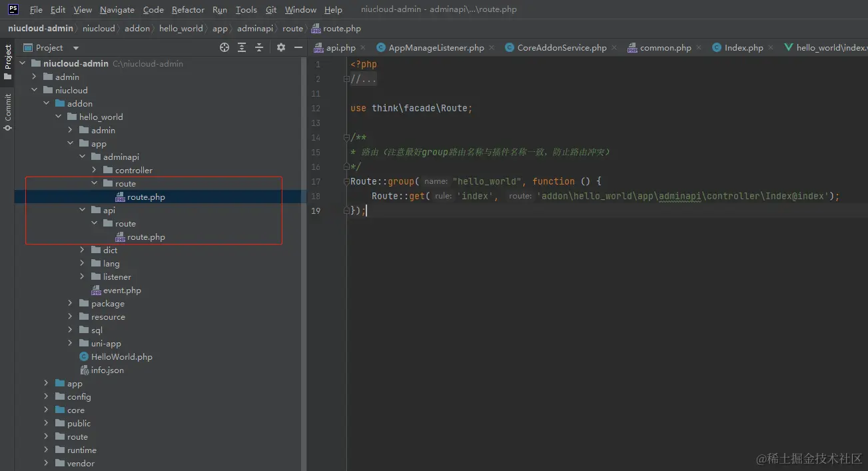The height and width of the screenshot is (471, 868).
Task: Open Project panel gear options
Action: tap(281, 47)
